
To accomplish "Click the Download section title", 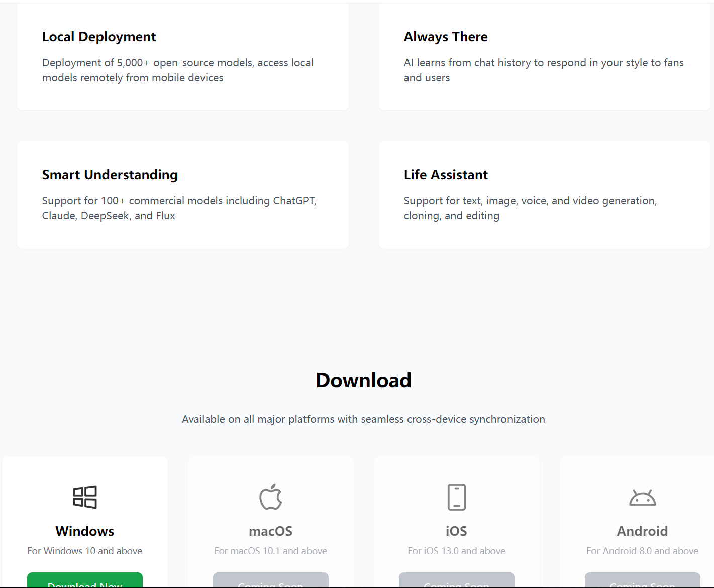I will 364,380.
